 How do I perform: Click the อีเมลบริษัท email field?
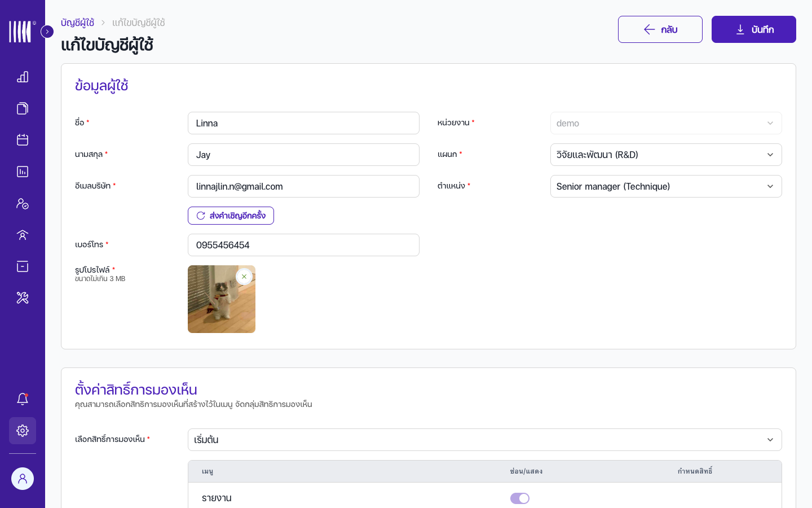303,186
